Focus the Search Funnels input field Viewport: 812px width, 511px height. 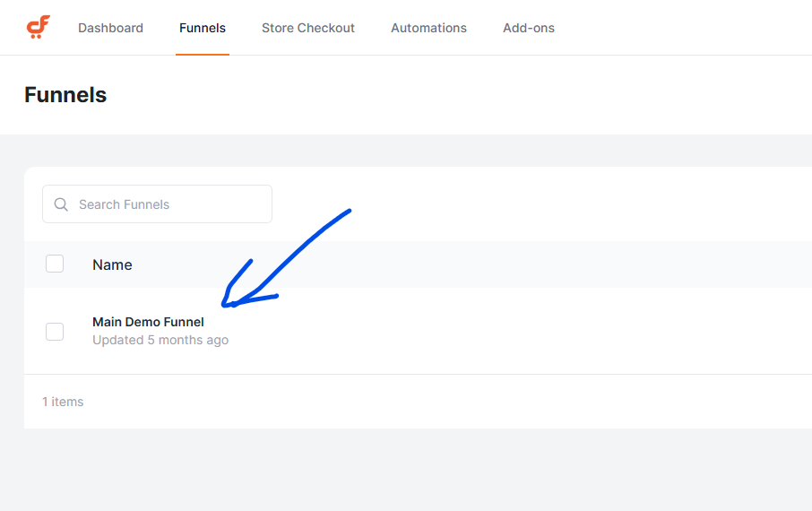coord(170,204)
